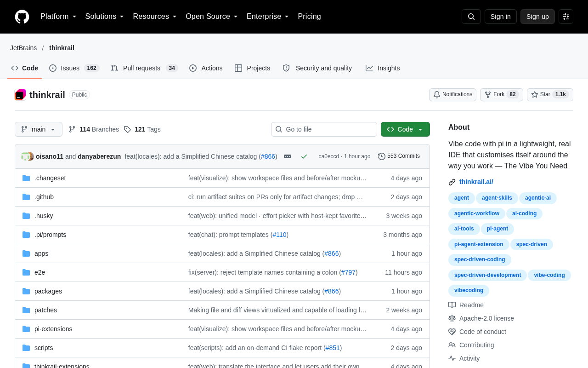
Task: Open the commit details ellipsis button
Action: click(x=288, y=156)
